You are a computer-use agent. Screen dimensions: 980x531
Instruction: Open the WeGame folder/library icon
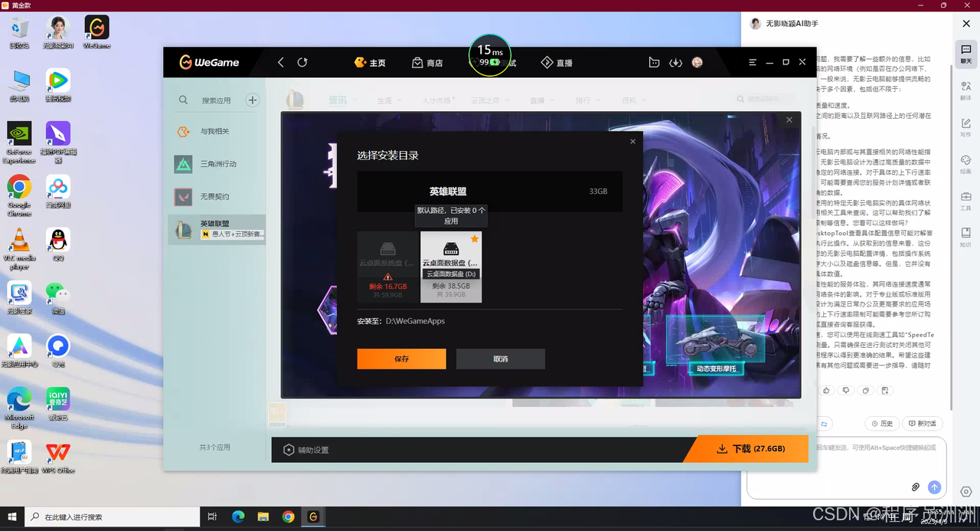tap(654, 62)
